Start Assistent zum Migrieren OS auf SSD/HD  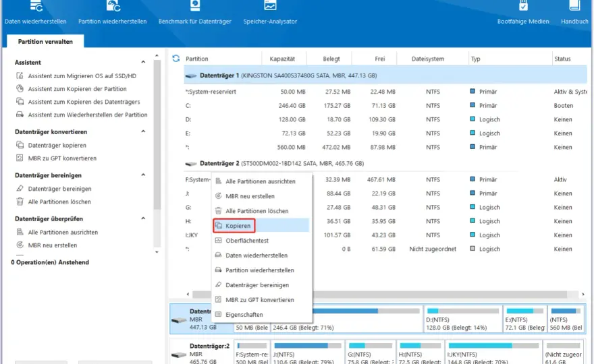tap(76, 75)
